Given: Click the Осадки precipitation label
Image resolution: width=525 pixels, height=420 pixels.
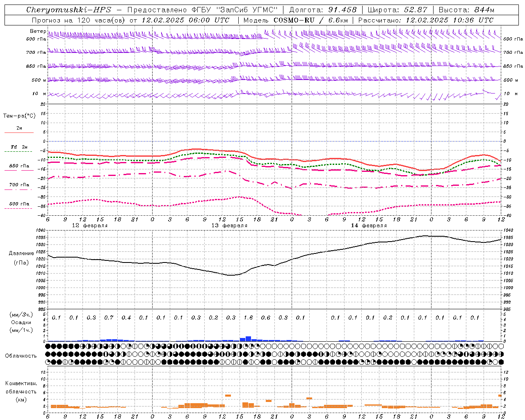Looking at the screenshot, I should pyautogui.click(x=21, y=322).
